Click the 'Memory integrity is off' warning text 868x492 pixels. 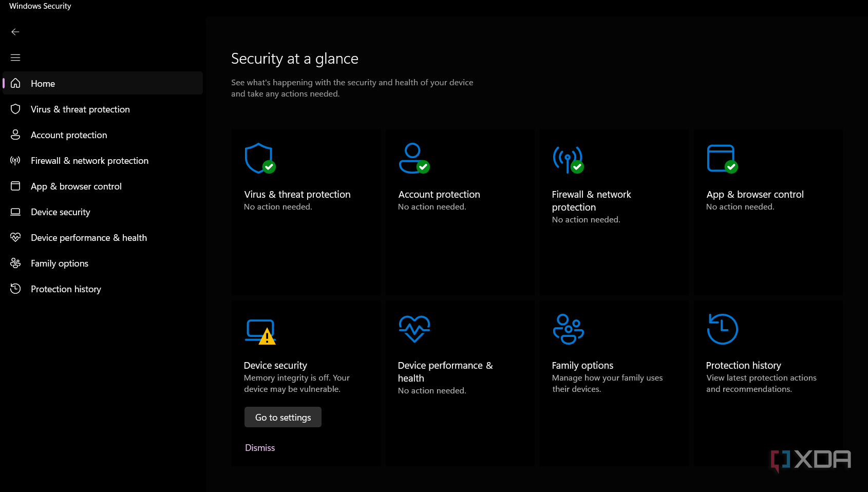(297, 384)
